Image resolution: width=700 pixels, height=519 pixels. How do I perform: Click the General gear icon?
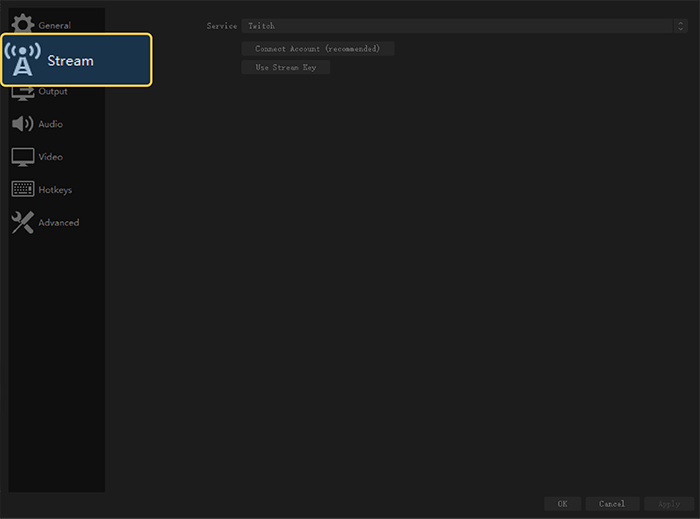click(x=22, y=24)
